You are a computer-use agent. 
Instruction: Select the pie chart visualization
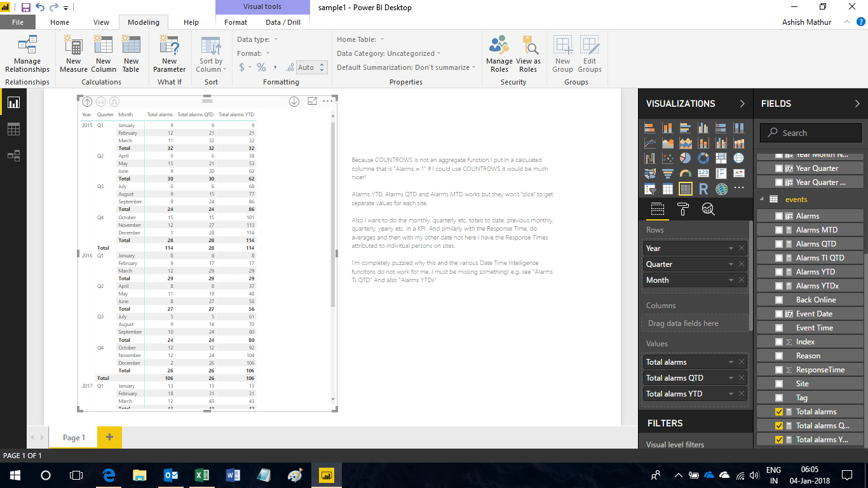pyautogui.click(x=686, y=158)
